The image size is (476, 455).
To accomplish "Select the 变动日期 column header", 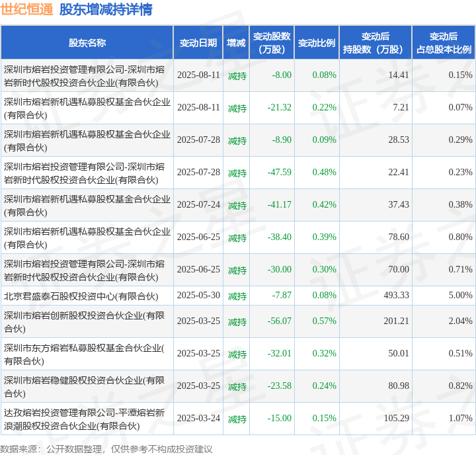I will pos(198,42).
